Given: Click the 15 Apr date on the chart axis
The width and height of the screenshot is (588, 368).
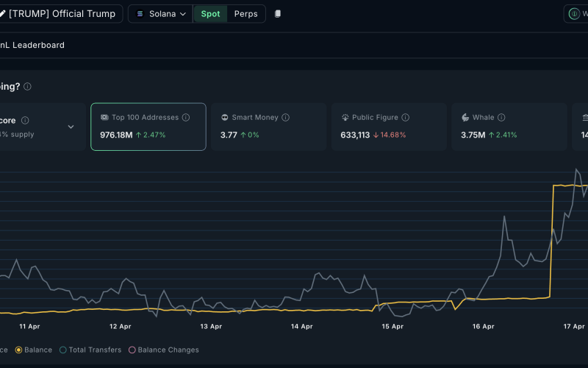Looking at the screenshot, I should (x=392, y=326).
